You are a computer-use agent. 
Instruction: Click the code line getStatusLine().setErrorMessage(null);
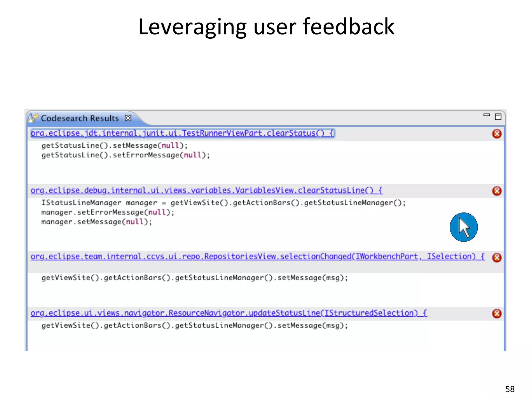[125, 155]
